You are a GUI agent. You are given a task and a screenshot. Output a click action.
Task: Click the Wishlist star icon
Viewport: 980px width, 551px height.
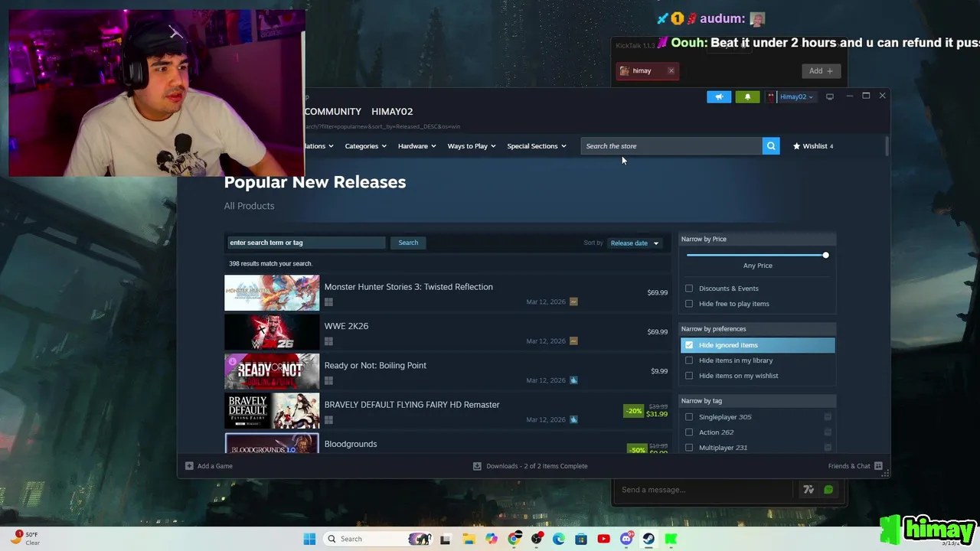coord(796,146)
